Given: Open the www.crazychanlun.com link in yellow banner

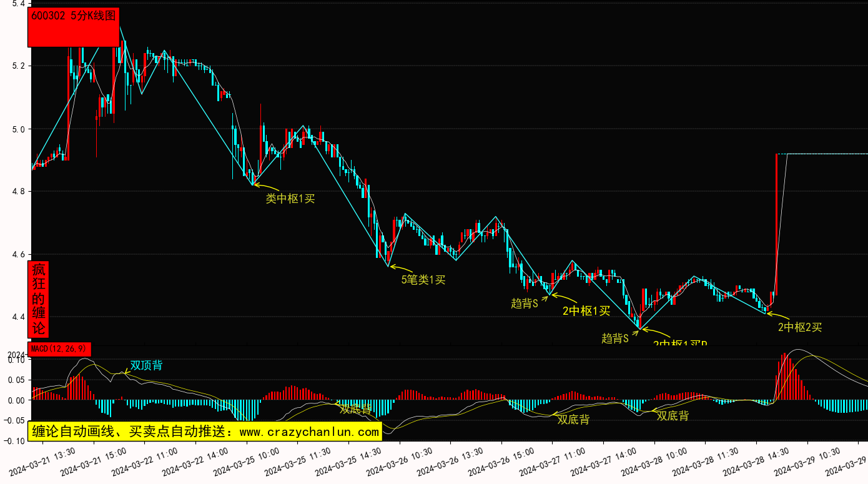Looking at the screenshot, I should [309, 432].
